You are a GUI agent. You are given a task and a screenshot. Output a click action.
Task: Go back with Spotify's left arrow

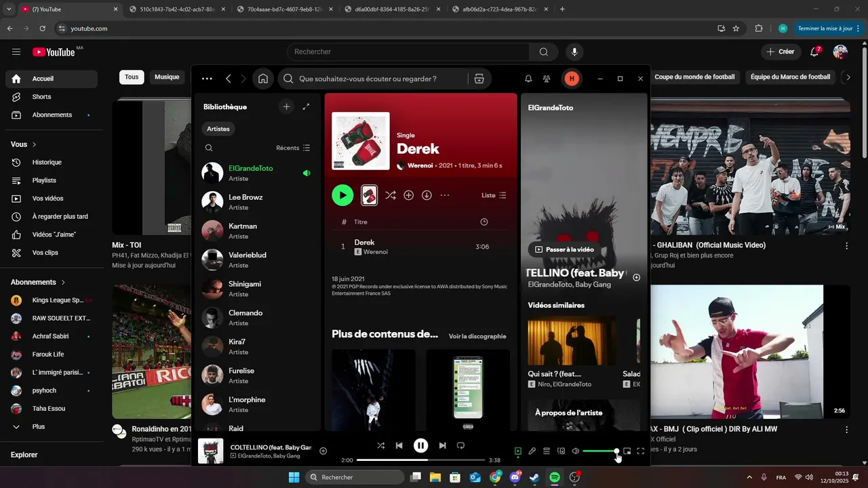pyautogui.click(x=229, y=79)
